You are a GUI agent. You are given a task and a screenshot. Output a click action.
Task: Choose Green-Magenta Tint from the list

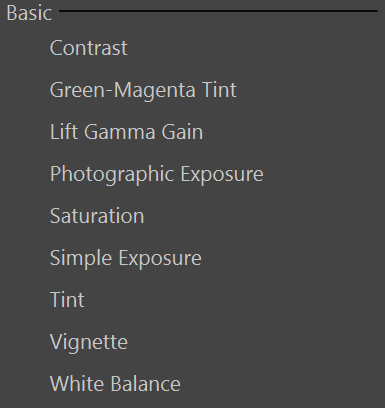(143, 90)
